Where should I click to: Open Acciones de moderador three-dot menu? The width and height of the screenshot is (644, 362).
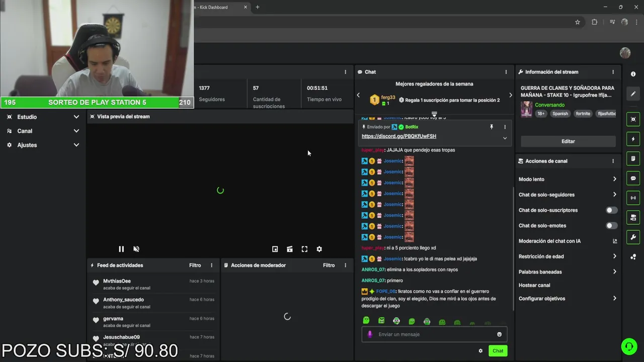(x=345, y=265)
